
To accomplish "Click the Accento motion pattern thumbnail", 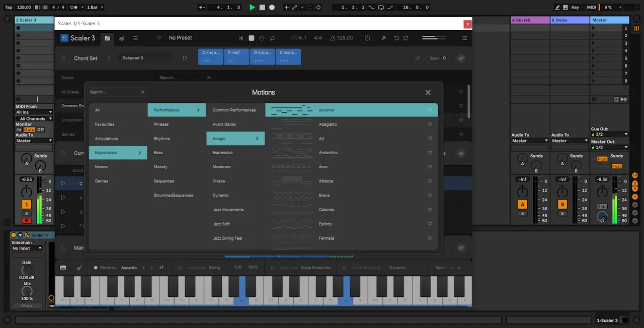I will coord(291,110).
